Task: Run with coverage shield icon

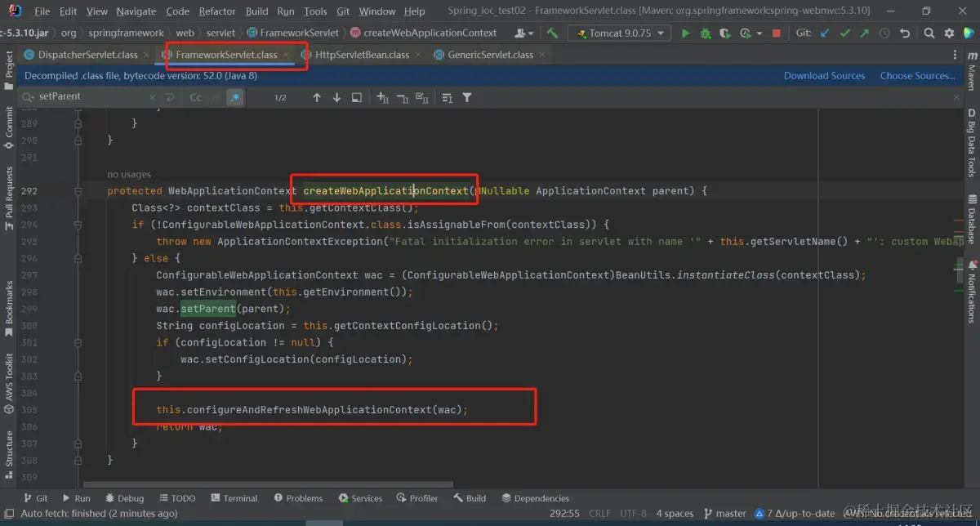Action: 724,33
